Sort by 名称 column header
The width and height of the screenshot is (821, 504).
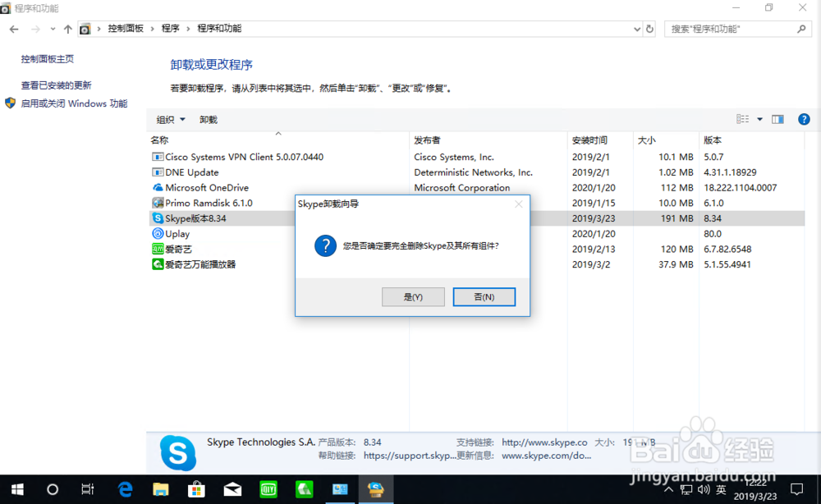point(160,140)
